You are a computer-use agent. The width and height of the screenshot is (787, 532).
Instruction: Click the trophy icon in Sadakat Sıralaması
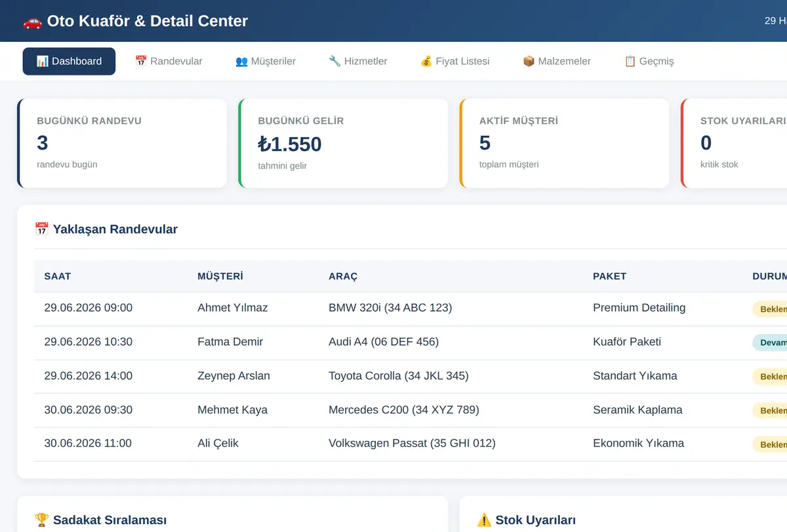(x=42, y=520)
